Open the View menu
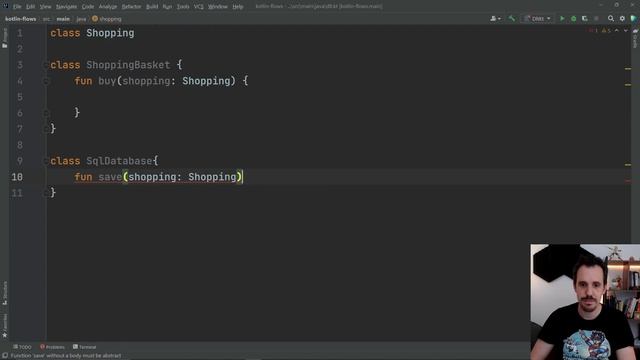640x360 pixels. click(45, 7)
